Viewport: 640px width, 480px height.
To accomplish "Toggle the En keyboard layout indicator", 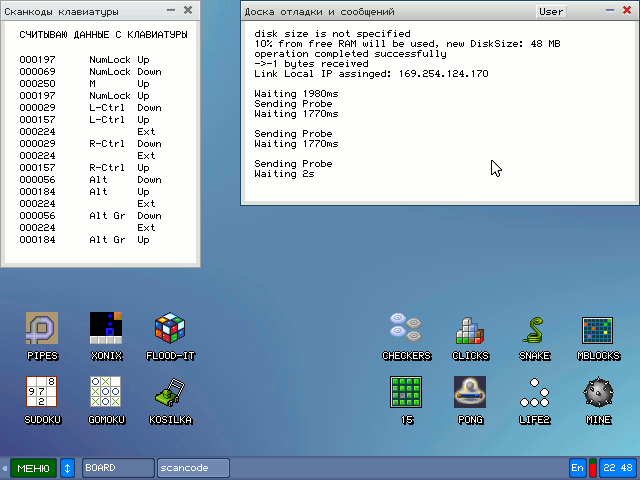I will click(x=577, y=468).
